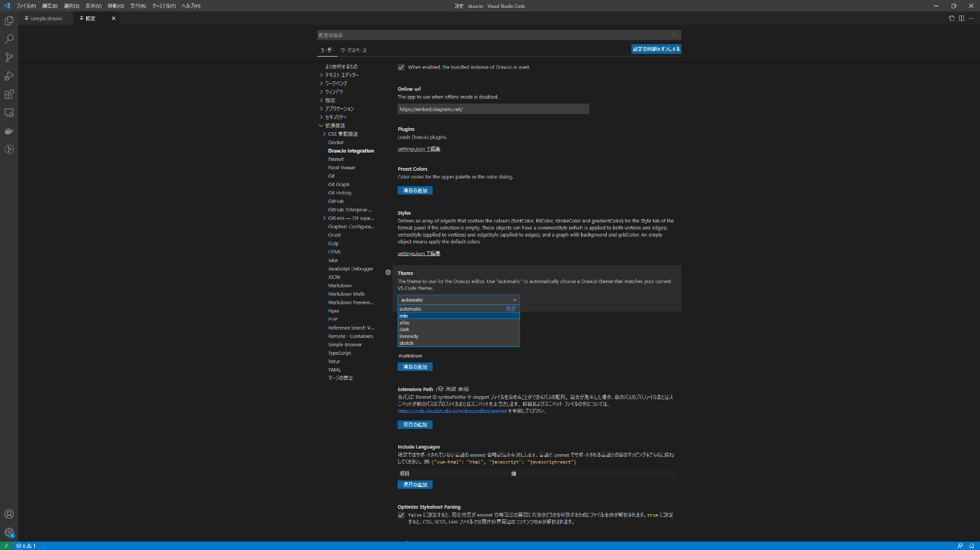This screenshot has height=550, width=980.
Task: Switch to the ワークスペース settings tab
Action: (353, 50)
